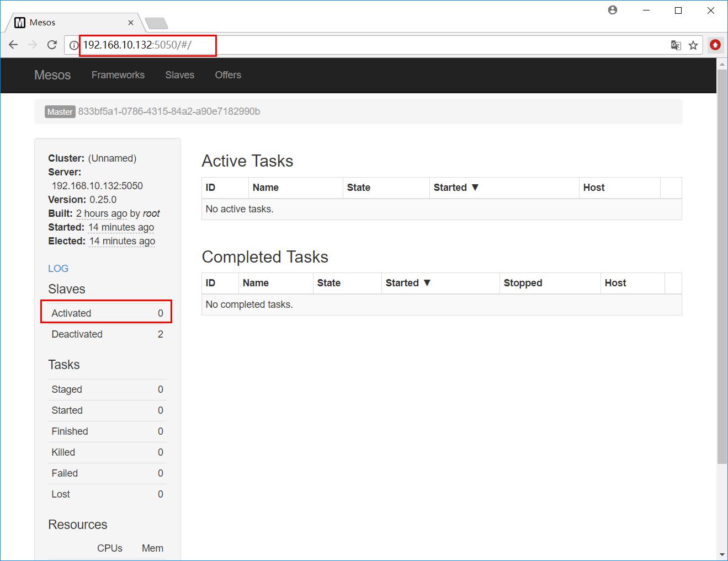Sort Completed Tasks by State
This screenshot has width=728, height=561.
[x=329, y=283]
